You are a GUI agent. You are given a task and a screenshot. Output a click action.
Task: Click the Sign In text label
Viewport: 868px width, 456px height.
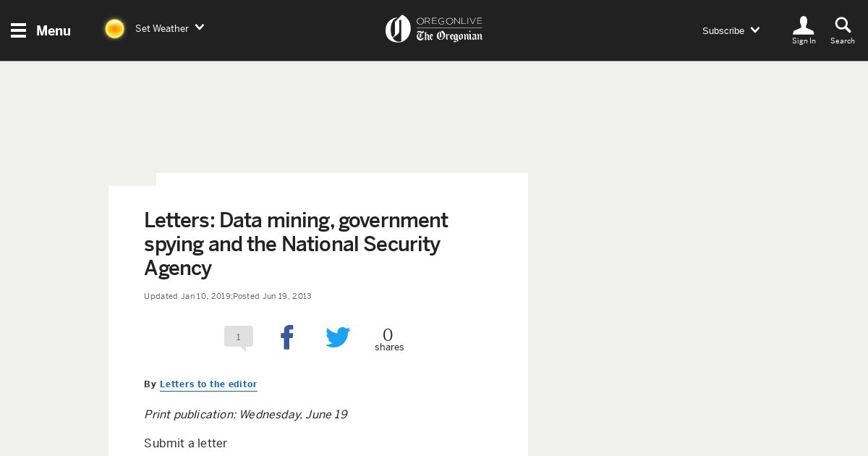pos(804,41)
